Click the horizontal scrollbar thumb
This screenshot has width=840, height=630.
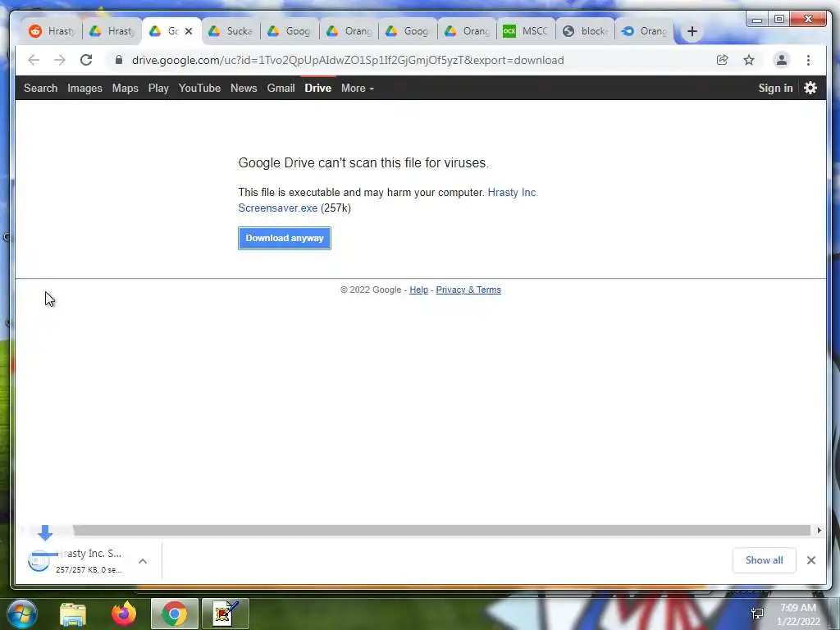(441, 531)
